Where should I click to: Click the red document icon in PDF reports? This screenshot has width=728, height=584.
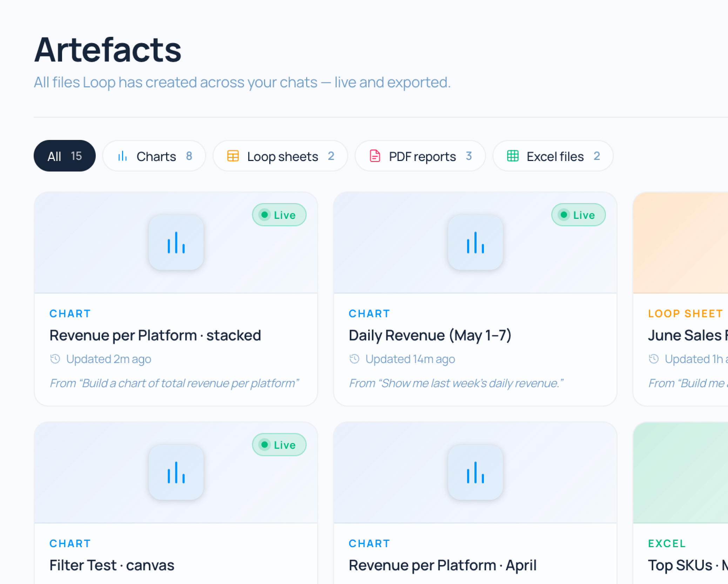pyautogui.click(x=375, y=156)
